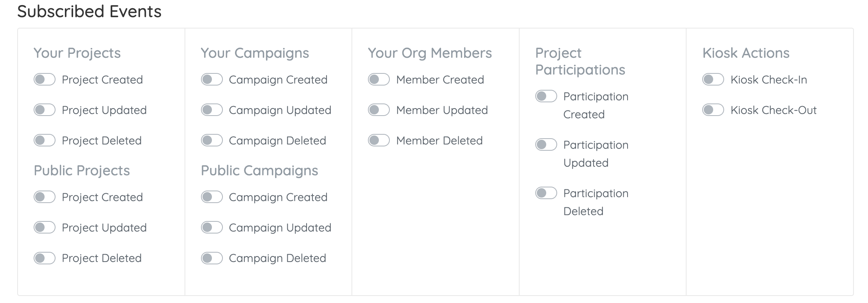Switch on Project Deleted under Public Projects

click(x=45, y=258)
